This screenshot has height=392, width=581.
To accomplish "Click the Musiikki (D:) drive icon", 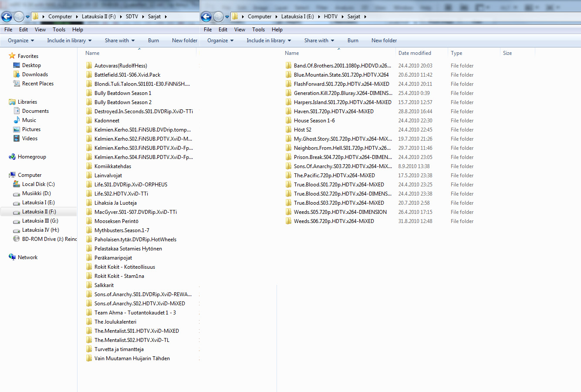I will click(17, 193).
